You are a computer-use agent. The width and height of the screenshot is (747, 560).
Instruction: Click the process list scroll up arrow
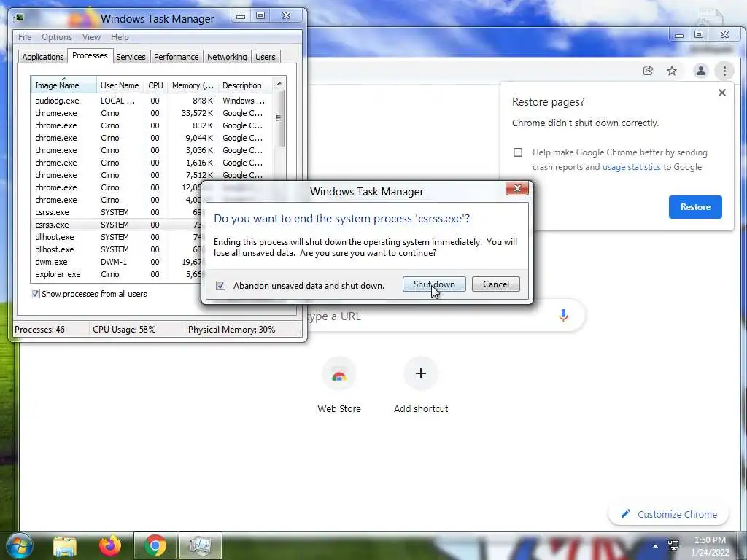[x=279, y=83]
